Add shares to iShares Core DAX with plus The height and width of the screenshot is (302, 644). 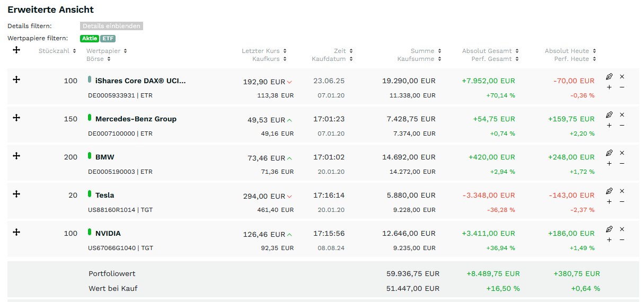click(x=609, y=87)
